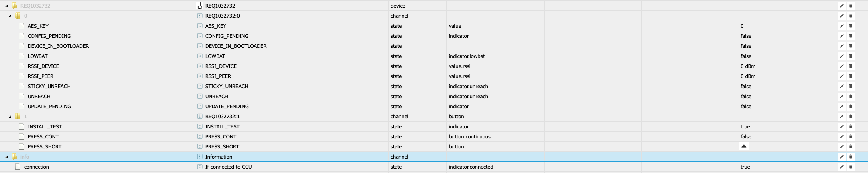Collapse channel 1 folder arrow
This screenshot has height=173, width=868.
pyautogui.click(x=10, y=117)
